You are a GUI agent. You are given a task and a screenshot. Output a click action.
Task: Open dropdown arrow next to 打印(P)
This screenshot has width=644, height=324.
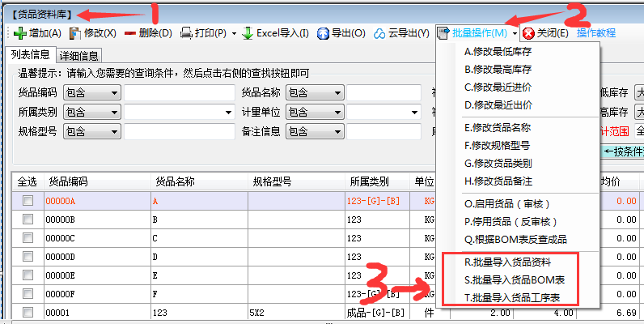(x=234, y=33)
